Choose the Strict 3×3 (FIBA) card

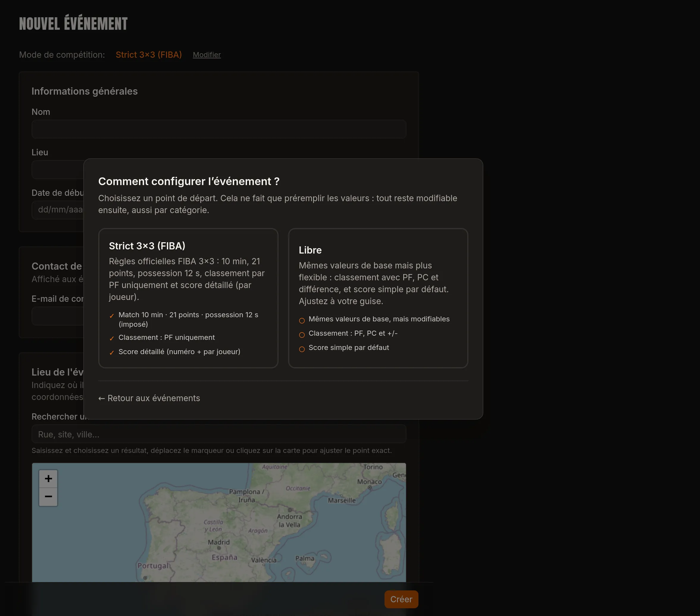188,298
